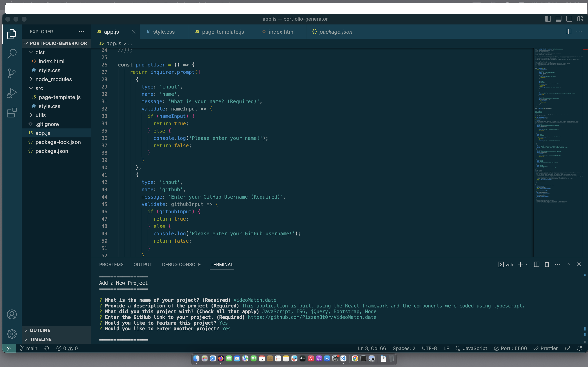Toggle the primary sidebar visibility
588x367 pixels.
(x=548, y=19)
